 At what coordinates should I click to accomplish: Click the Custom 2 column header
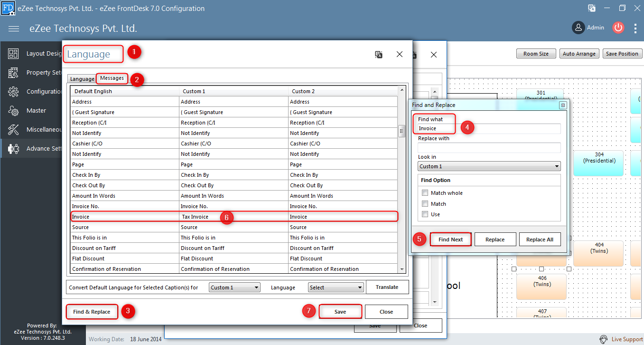point(343,91)
